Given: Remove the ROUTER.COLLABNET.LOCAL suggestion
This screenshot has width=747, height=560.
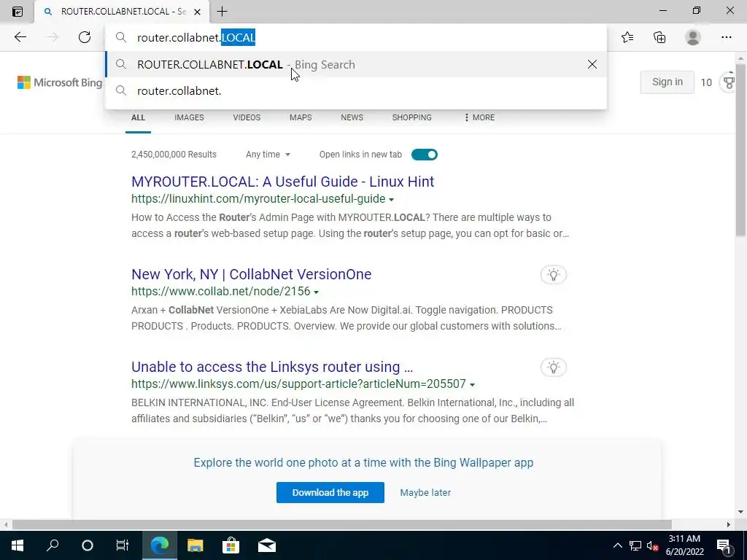Looking at the screenshot, I should (592, 64).
